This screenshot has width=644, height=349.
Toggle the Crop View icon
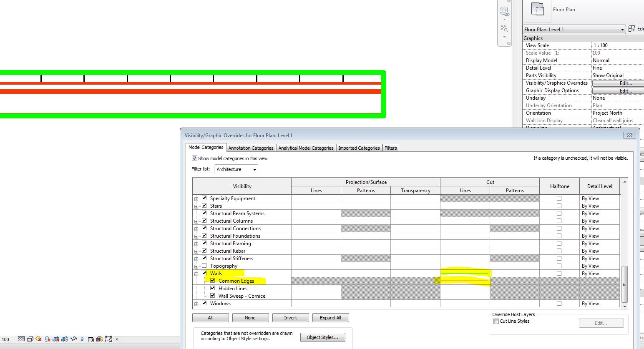pos(56,339)
